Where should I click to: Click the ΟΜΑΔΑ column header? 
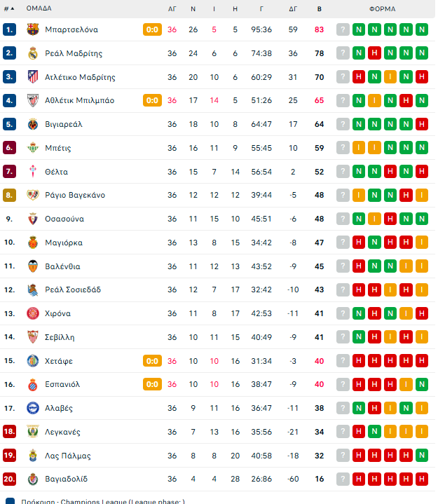[x=39, y=8]
